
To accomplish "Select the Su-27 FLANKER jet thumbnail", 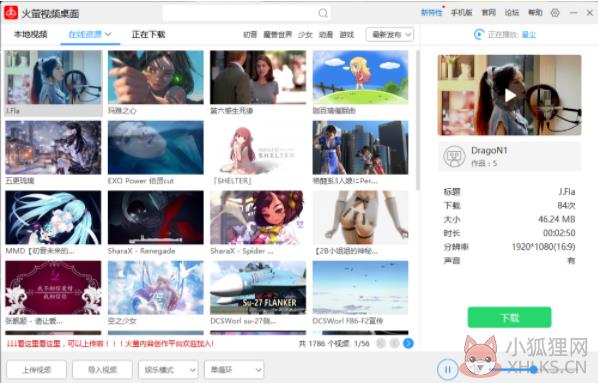I will click(x=258, y=288).
